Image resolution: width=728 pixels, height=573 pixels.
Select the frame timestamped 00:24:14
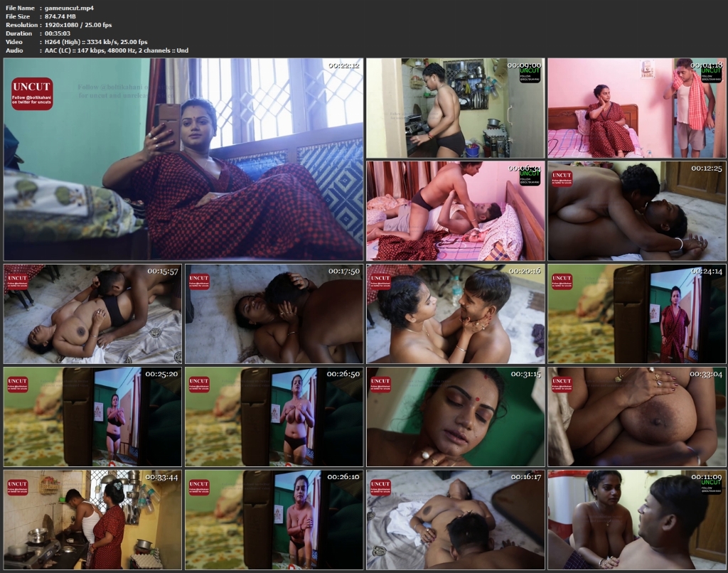(636, 314)
